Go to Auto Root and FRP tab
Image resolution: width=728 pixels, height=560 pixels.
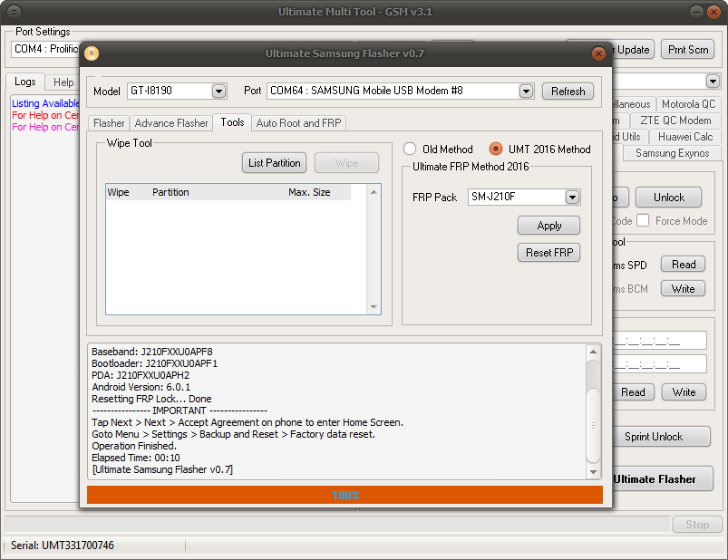[299, 123]
